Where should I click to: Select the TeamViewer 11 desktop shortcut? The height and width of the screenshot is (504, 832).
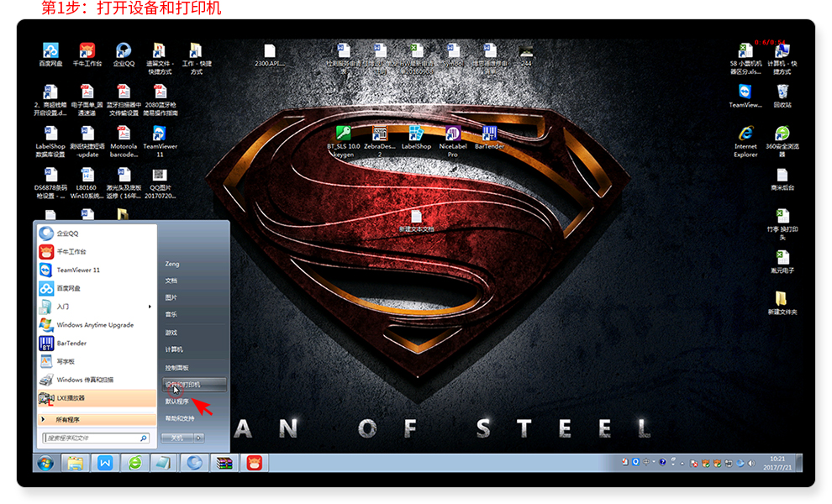pos(160,142)
